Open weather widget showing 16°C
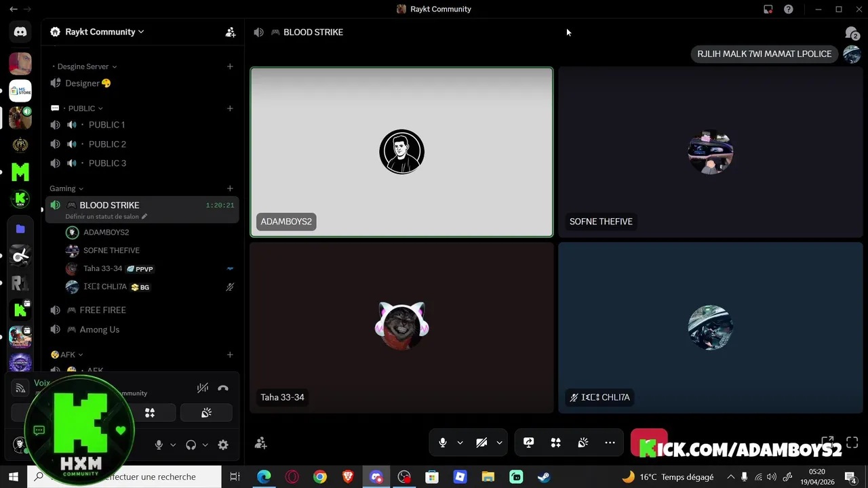 tap(668, 476)
